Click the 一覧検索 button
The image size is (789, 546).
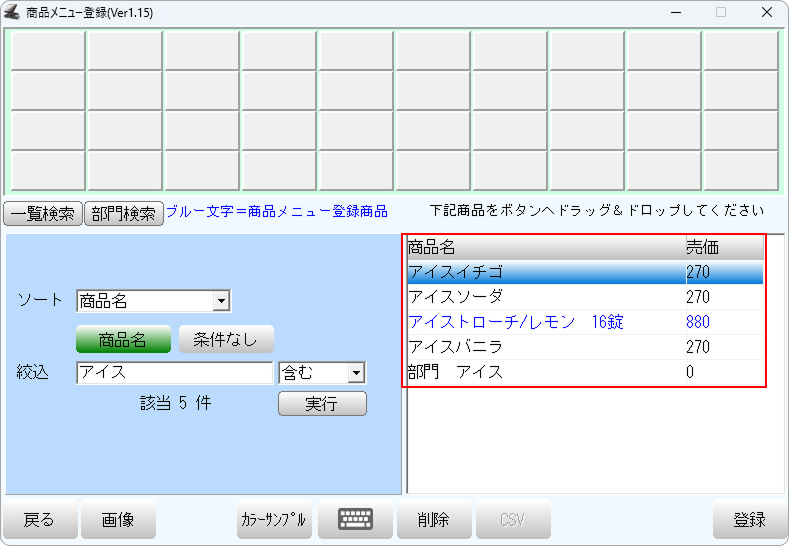[x=42, y=213]
